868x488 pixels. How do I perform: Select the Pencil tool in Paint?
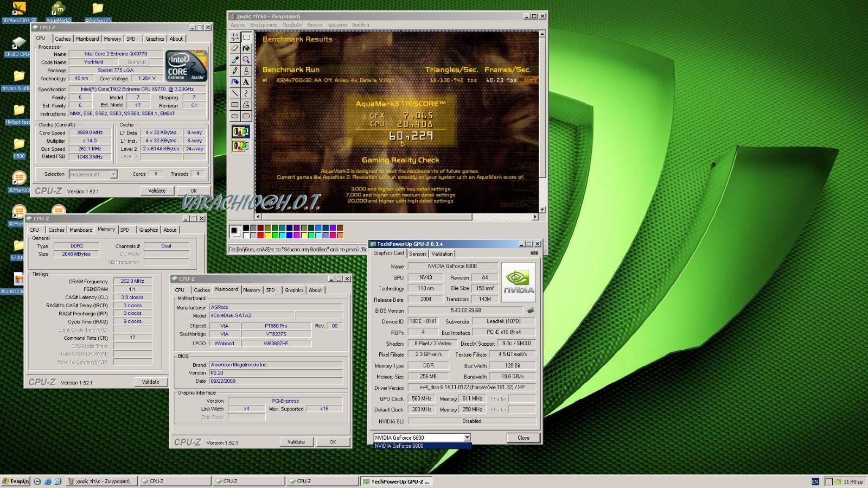235,71
